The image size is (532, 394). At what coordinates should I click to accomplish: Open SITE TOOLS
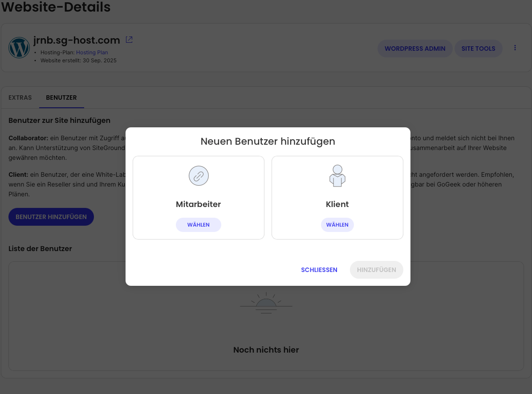tap(478, 49)
